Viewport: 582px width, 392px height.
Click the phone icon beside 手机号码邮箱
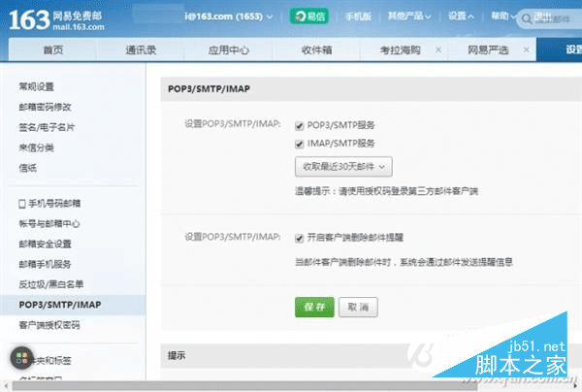pos(22,204)
